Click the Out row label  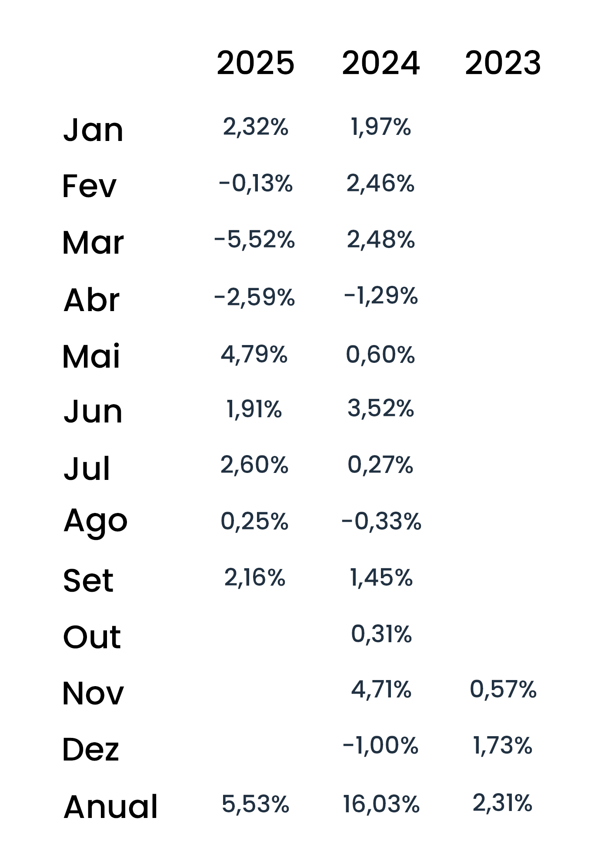pos(92,637)
